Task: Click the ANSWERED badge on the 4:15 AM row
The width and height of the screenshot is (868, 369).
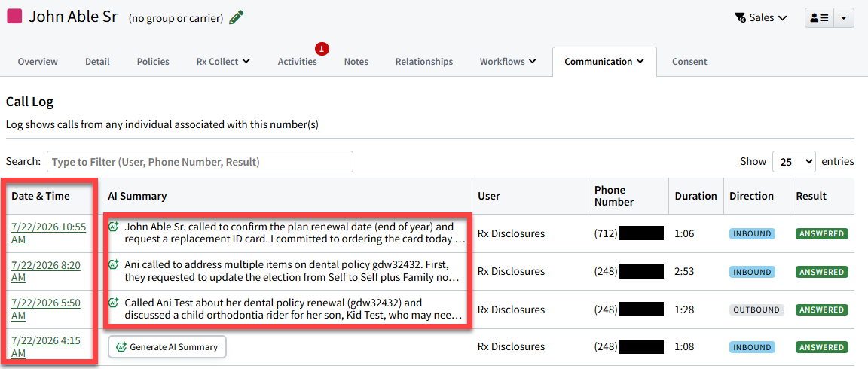Action: [x=822, y=347]
